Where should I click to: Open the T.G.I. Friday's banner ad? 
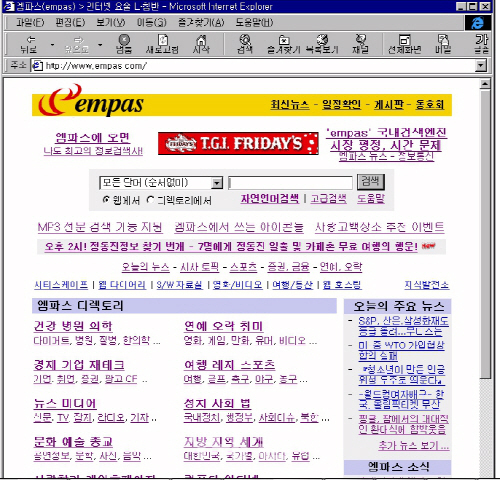(238, 143)
